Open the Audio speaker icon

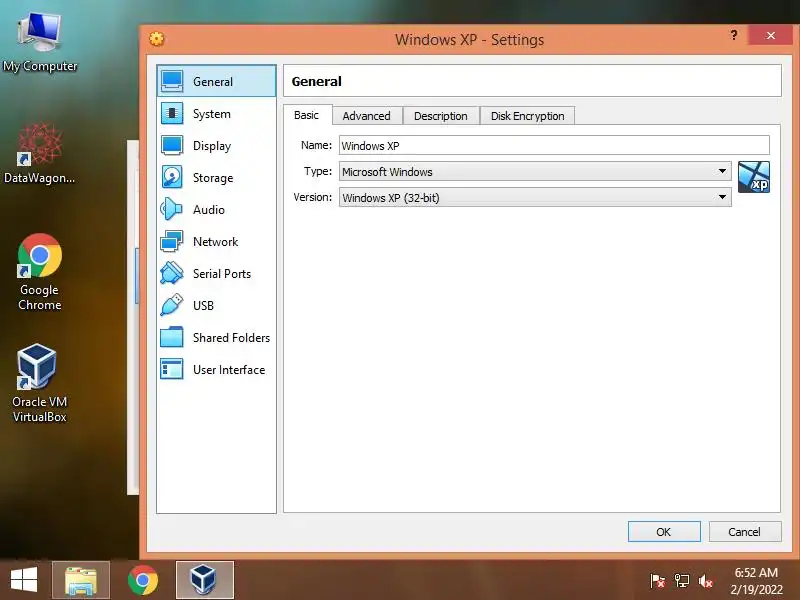pos(172,209)
